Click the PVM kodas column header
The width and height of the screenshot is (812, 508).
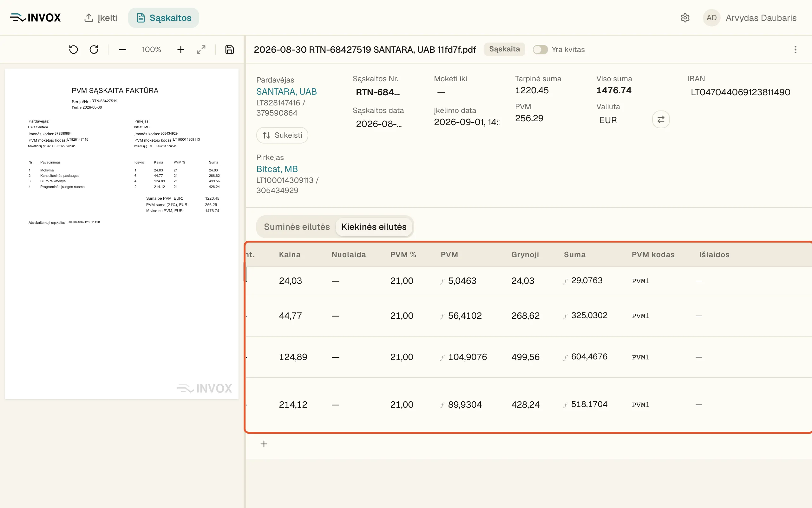pyautogui.click(x=653, y=255)
